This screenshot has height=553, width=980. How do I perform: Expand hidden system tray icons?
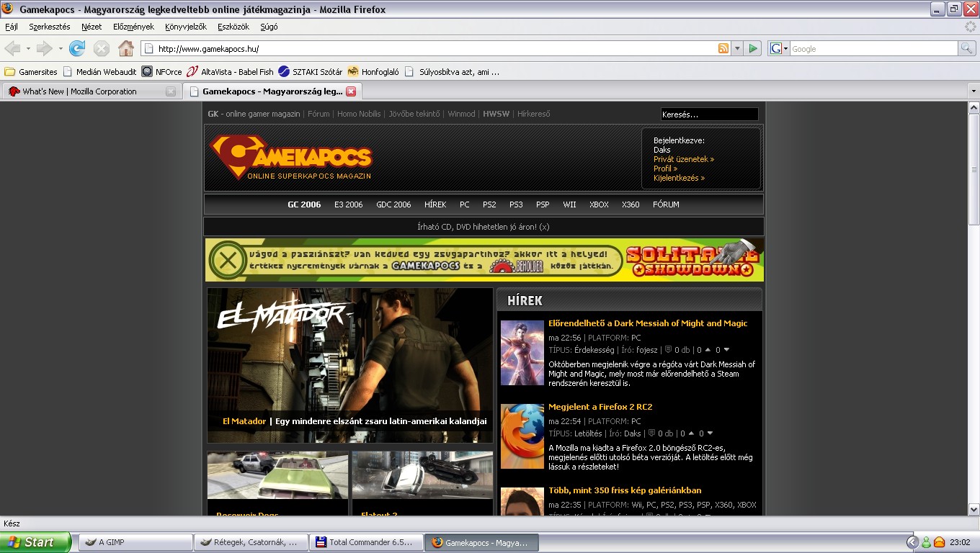coord(912,542)
